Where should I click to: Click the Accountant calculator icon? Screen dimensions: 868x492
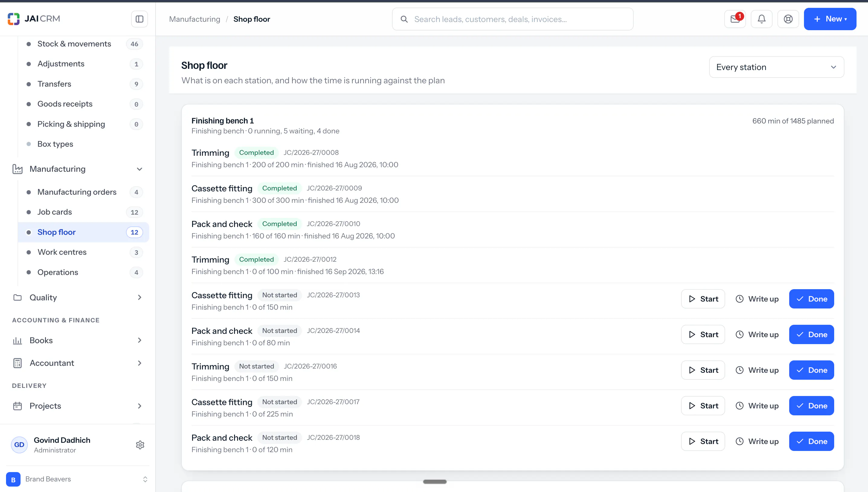(17, 363)
